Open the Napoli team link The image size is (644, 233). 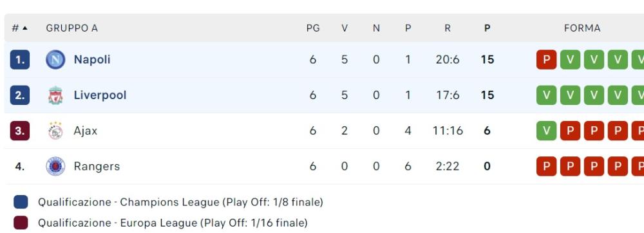click(92, 59)
